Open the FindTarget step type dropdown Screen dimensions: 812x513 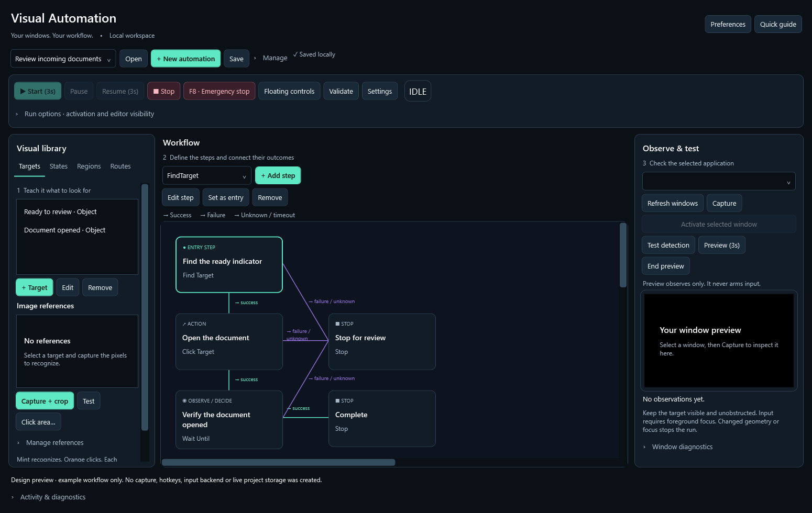tap(207, 175)
